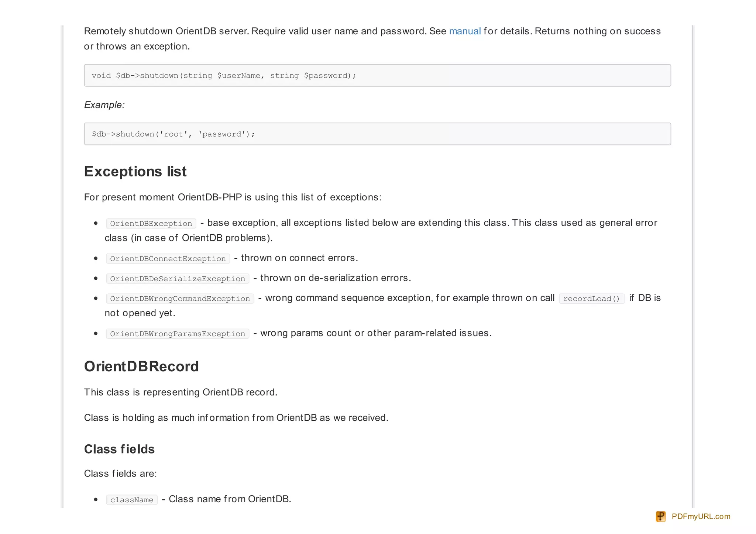Click the italic "Example:" label
Viewport: 756px width, 534px height.
104,105
